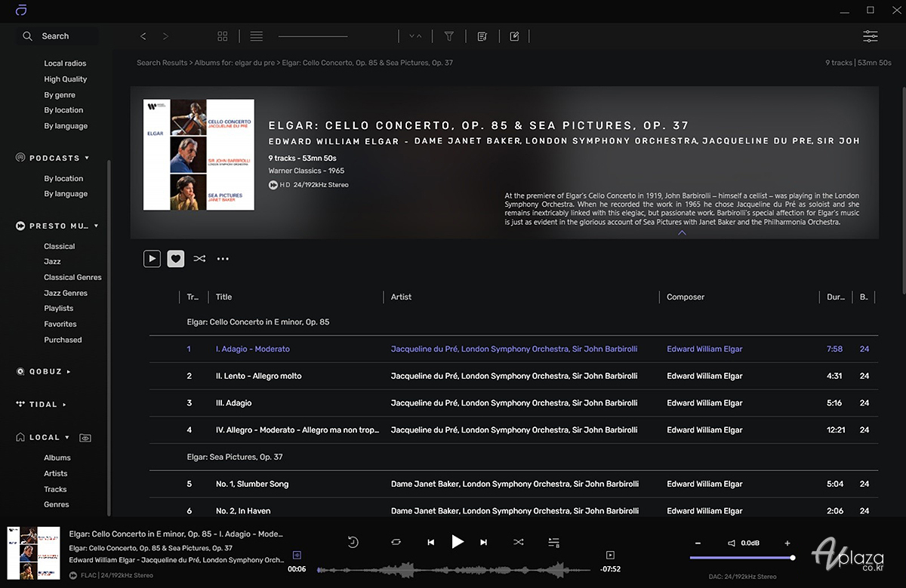Switch to grid view layout

tap(223, 35)
